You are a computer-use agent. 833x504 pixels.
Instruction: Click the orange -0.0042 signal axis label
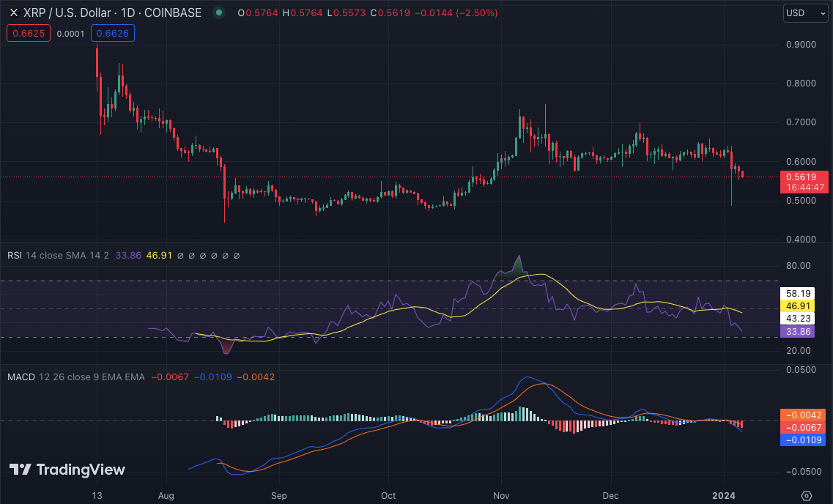point(804,415)
